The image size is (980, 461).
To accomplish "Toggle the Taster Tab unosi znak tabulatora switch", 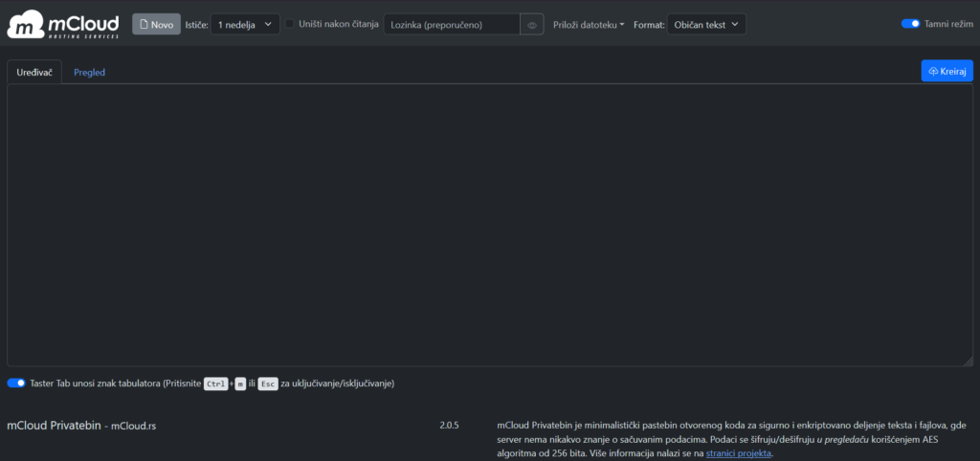I will coord(16,383).
